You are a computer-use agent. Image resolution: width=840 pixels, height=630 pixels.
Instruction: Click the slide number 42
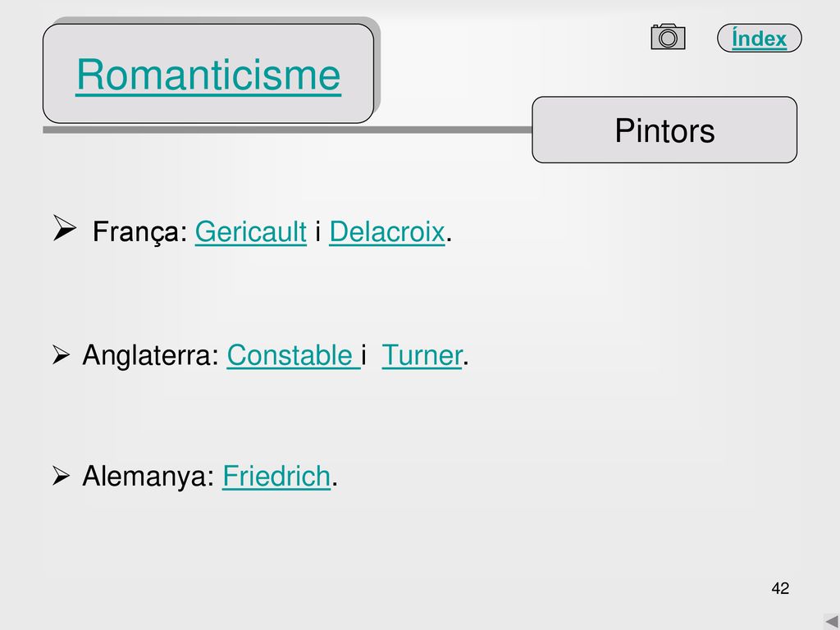pyautogui.click(x=780, y=588)
